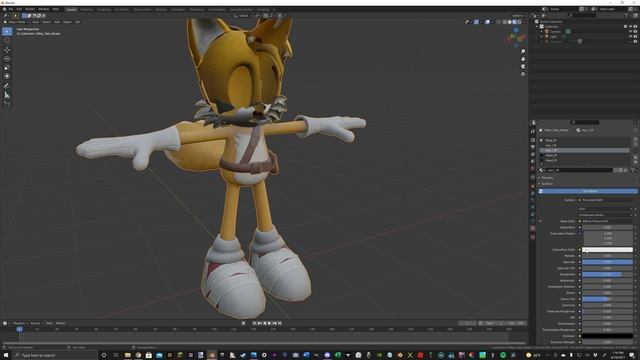Open the Edit menu
640x360 pixels.
pyautogui.click(x=19, y=9)
